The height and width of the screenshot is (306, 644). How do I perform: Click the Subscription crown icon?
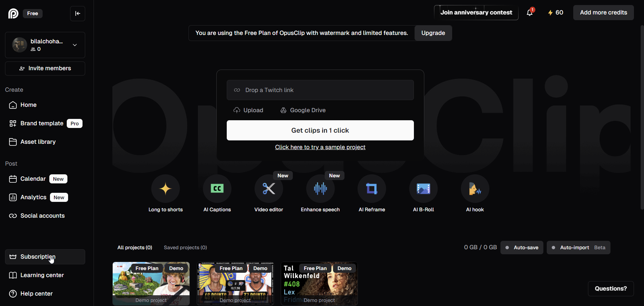[x=13, y=257]
